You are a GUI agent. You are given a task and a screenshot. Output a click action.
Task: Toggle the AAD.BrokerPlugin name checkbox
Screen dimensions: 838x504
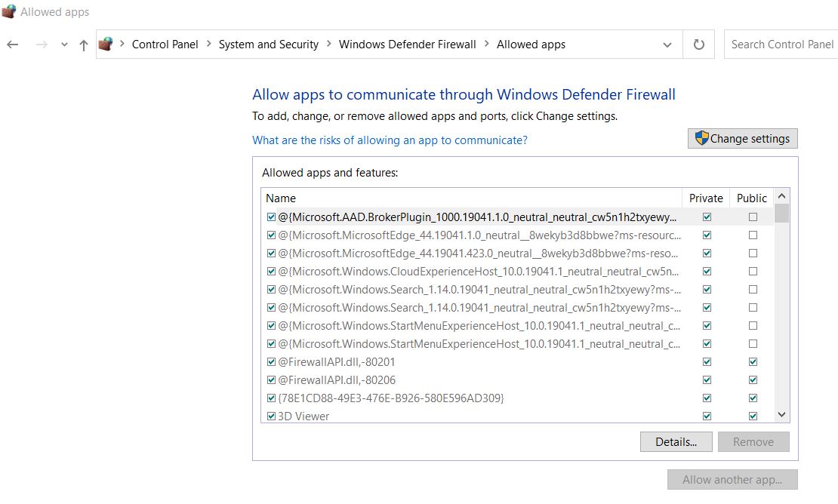click(x=271, y=217)
